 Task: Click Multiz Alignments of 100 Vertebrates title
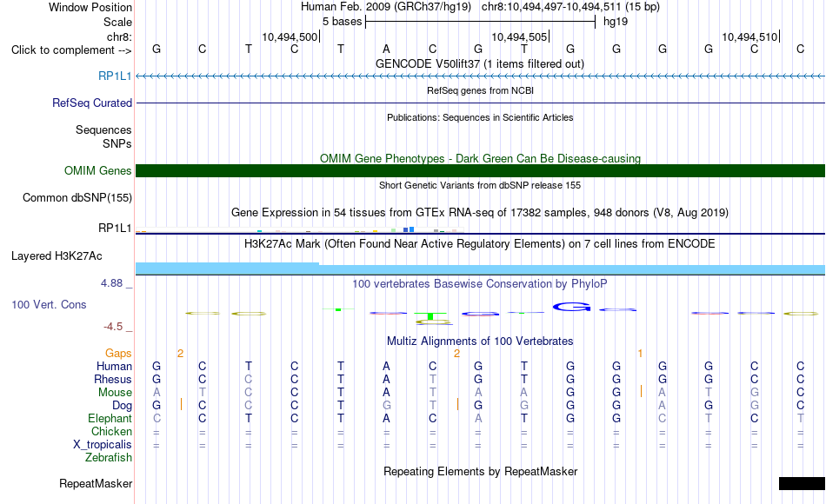(480, 342)
